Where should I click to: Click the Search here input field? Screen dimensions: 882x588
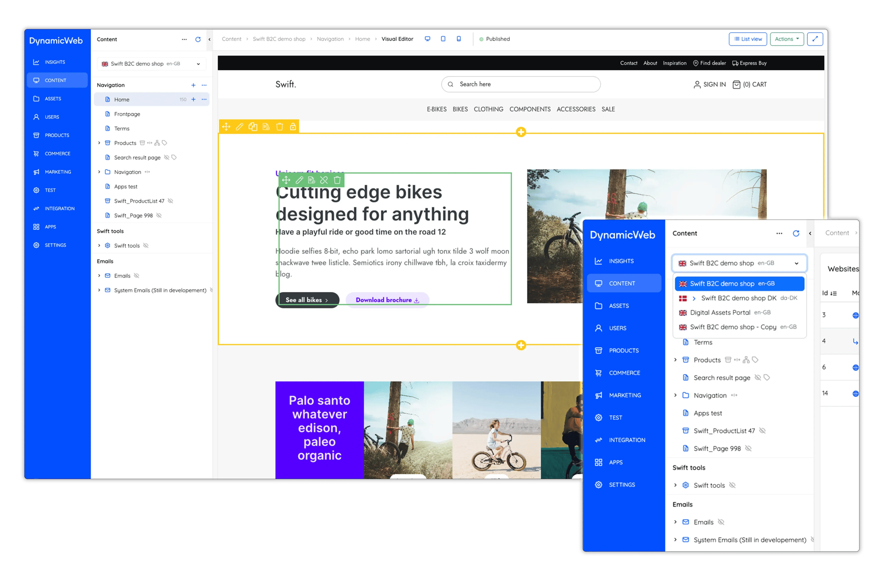coord(520,84)
